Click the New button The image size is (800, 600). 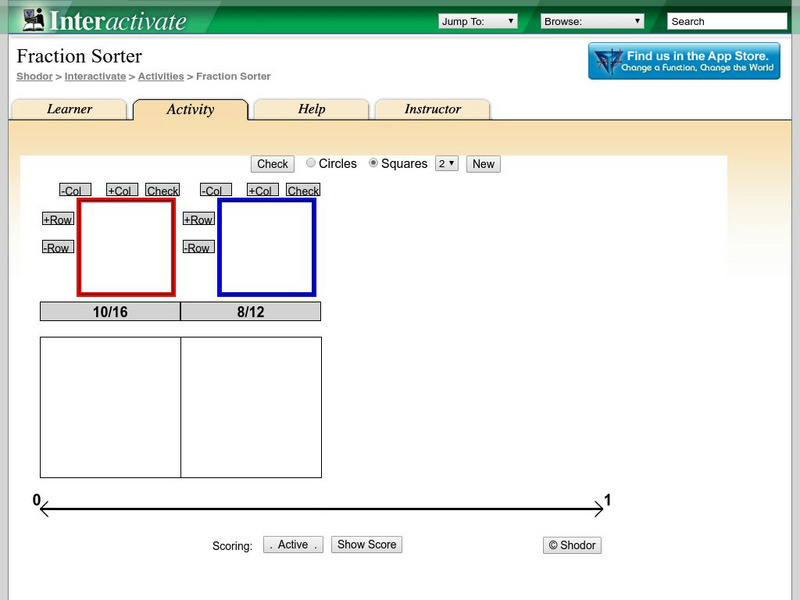click(x=483, y=164)
